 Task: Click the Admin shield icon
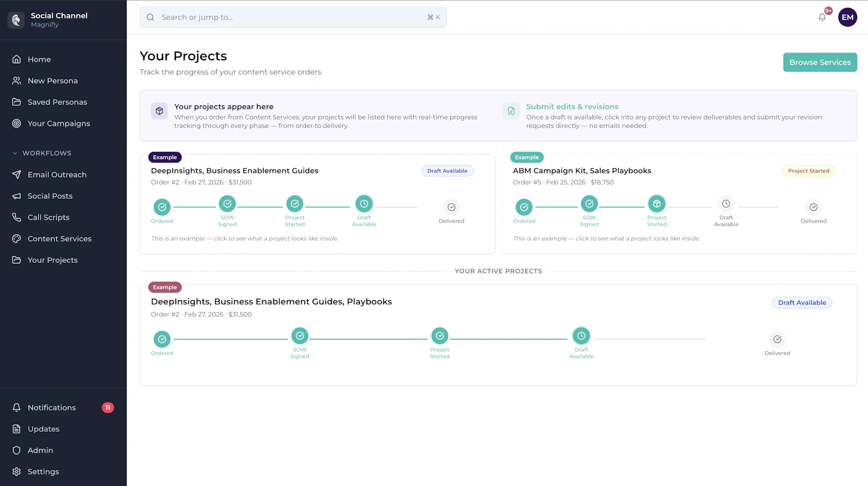(17, 450)
